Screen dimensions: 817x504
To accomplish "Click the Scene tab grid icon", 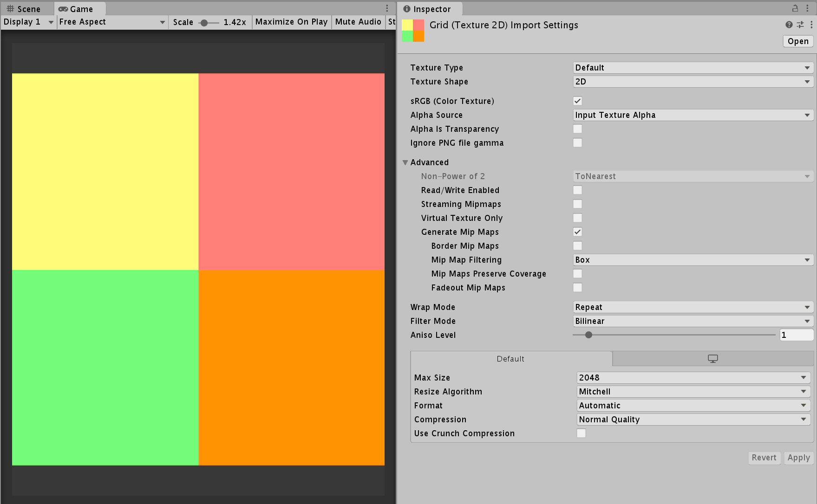I will tap(10, 9).
